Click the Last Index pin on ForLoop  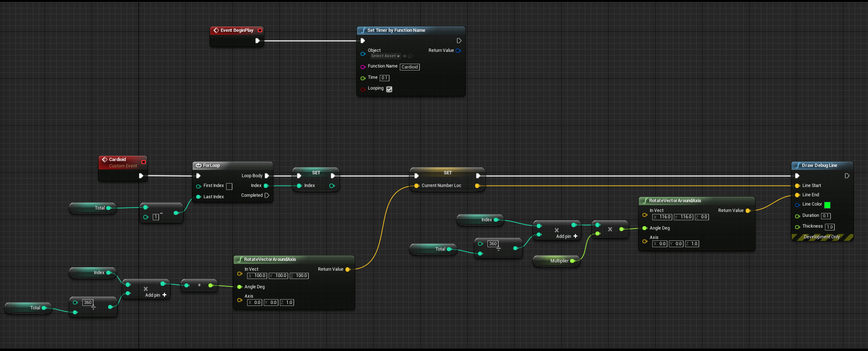(x=199, y=197)
